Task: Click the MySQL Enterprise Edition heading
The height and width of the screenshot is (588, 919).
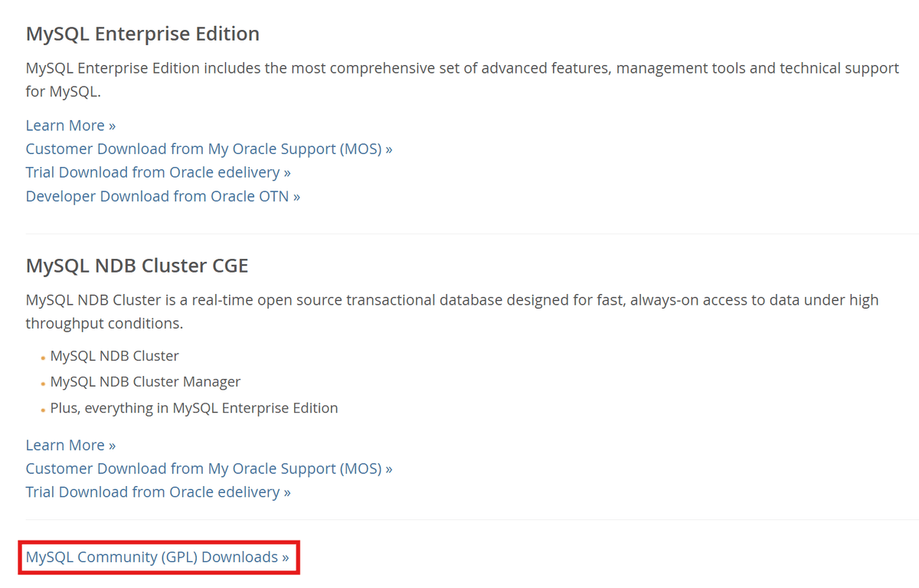Action: point(142,34)
